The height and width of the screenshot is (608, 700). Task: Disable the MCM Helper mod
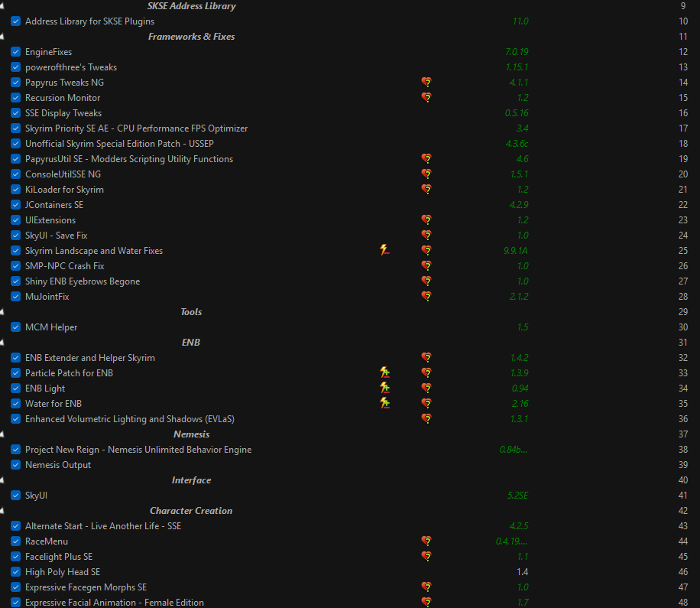(15, 327)
